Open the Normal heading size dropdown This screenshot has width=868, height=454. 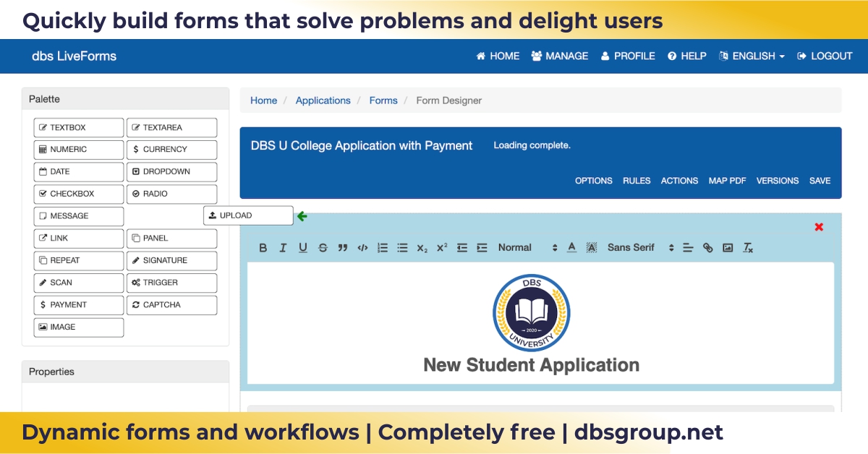pyautogui.click(x=528, y=248)
